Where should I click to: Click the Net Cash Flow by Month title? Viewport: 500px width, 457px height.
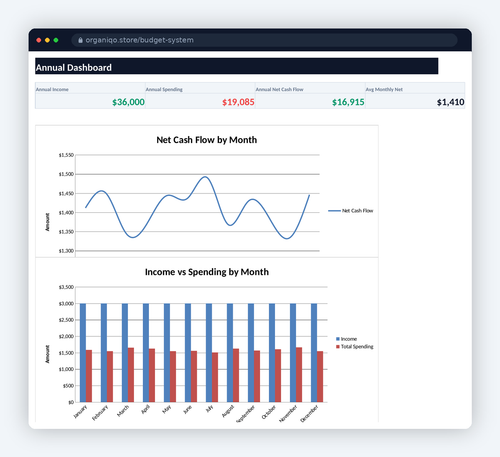(207, 140)
